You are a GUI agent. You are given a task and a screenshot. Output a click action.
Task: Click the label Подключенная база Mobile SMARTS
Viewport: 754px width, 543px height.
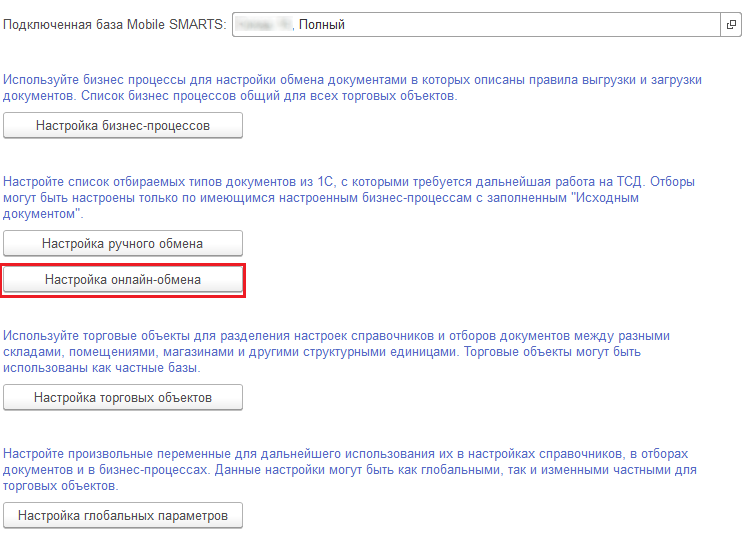pos(115,25)
